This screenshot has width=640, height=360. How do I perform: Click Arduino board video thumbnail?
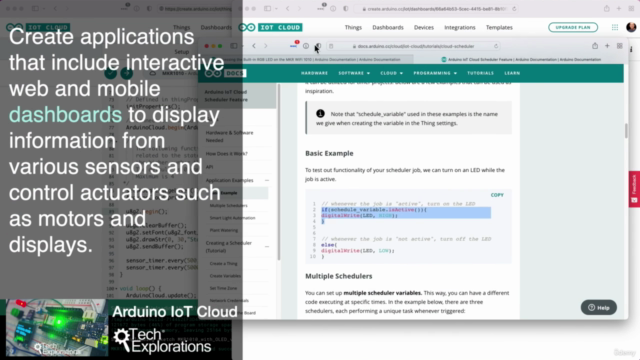pyautogui.click(x=56, y=328)
